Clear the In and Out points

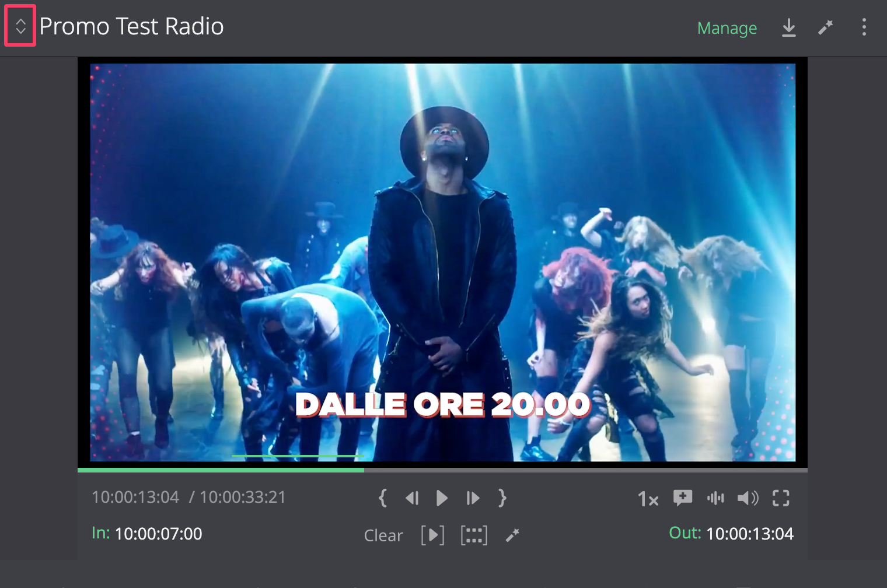click(x=383, y=535)
